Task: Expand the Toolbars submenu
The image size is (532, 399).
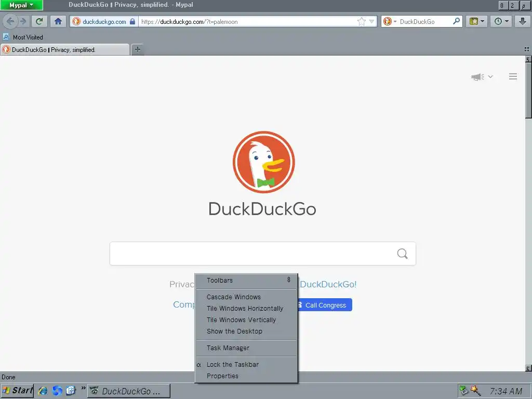Action: (x=247, y=280)
